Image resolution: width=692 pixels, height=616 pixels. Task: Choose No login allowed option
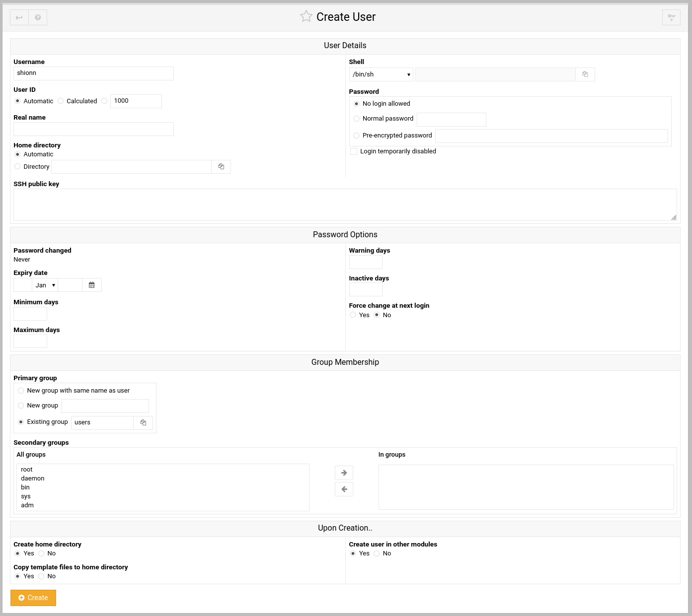(357, 104)
